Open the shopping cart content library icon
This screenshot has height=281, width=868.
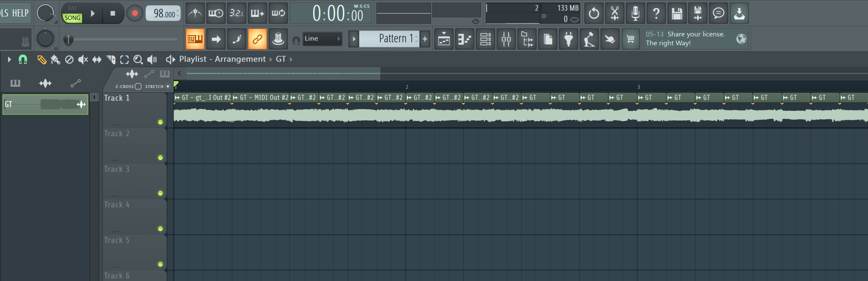coord(631,39)
